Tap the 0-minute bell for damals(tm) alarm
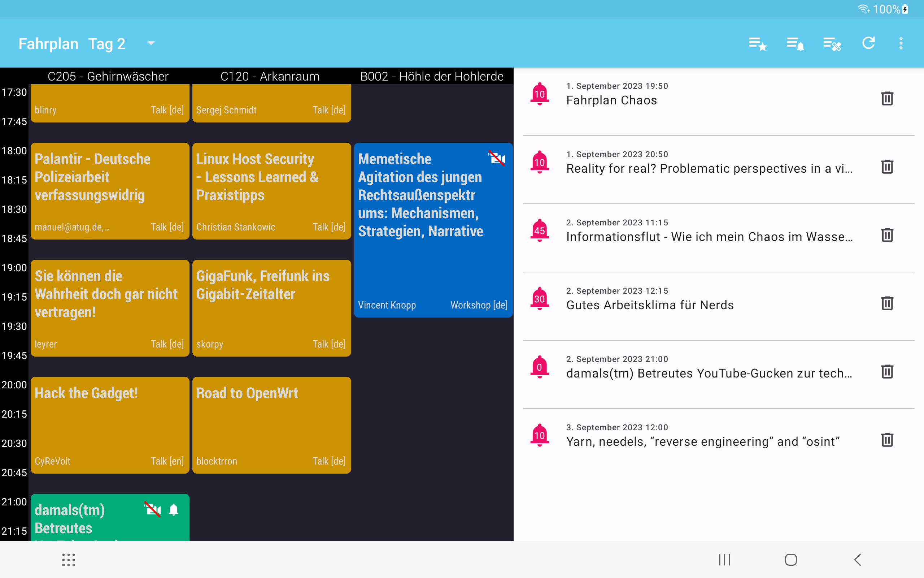 coord(540,367)
